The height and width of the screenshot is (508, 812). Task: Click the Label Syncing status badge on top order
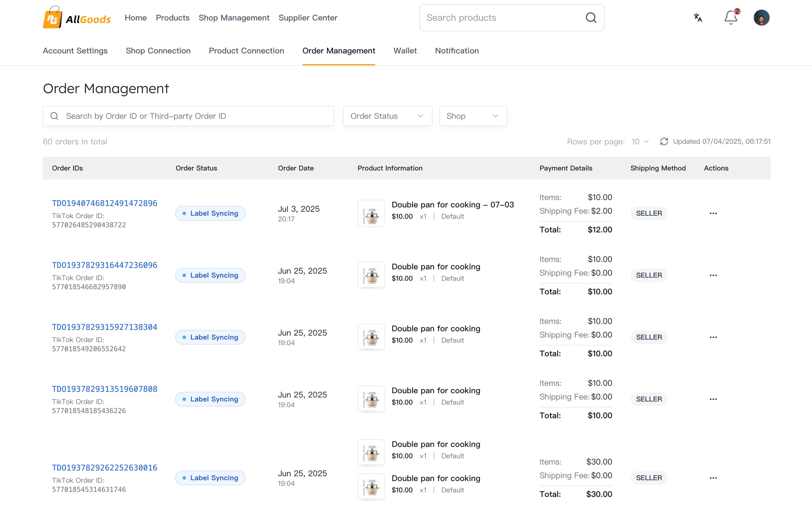(210, 213)
